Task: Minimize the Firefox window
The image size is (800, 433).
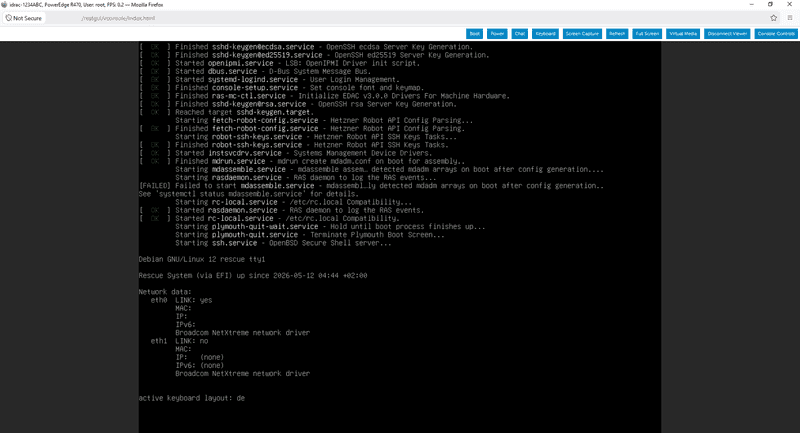Action: pos(752,4)
